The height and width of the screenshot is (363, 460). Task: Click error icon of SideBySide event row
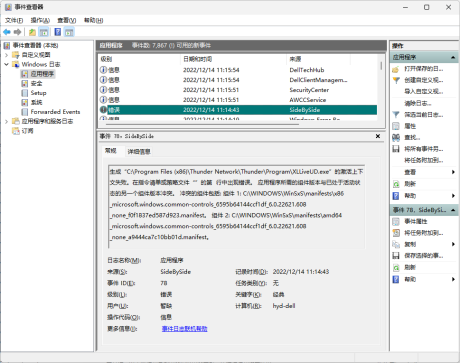[x=103, y=110]
